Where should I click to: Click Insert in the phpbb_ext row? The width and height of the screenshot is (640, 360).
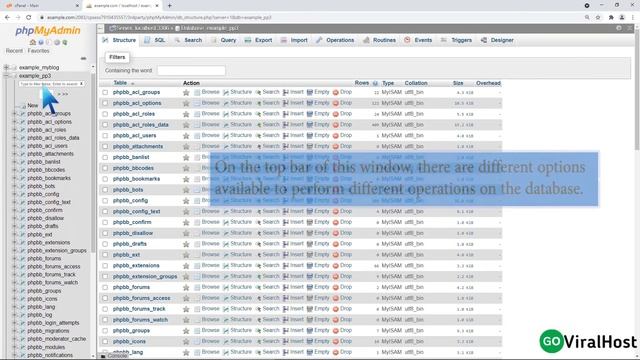pyautogui.click(x=293, y=255)
